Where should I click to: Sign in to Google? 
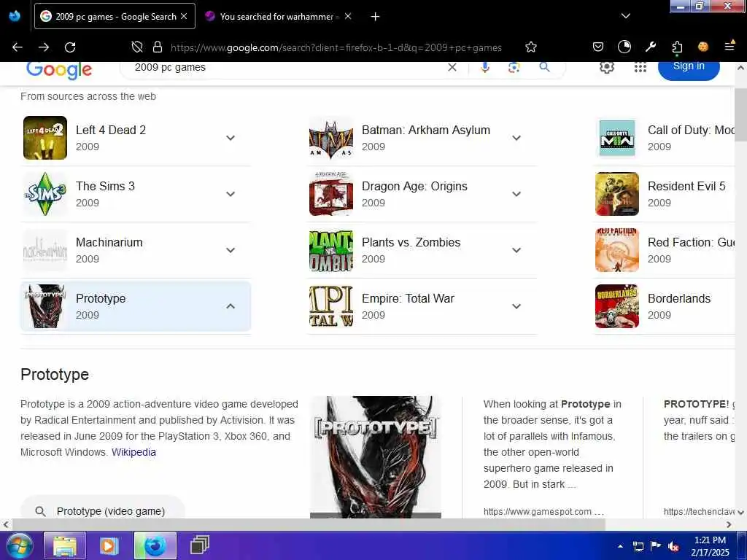[689, 67]
